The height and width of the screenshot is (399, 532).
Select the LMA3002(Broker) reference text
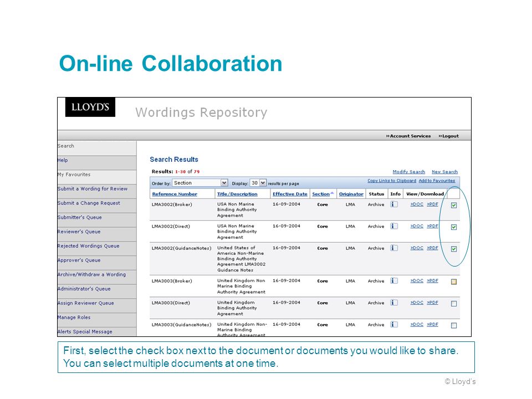[172, 204]
